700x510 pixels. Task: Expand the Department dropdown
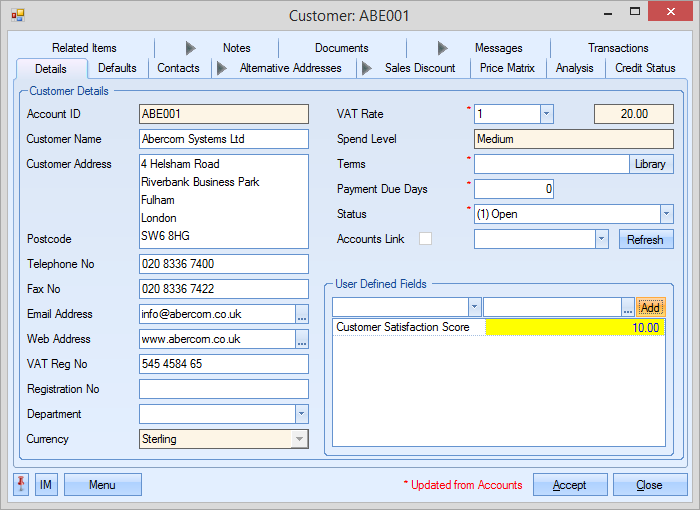(x=301, y=414)
